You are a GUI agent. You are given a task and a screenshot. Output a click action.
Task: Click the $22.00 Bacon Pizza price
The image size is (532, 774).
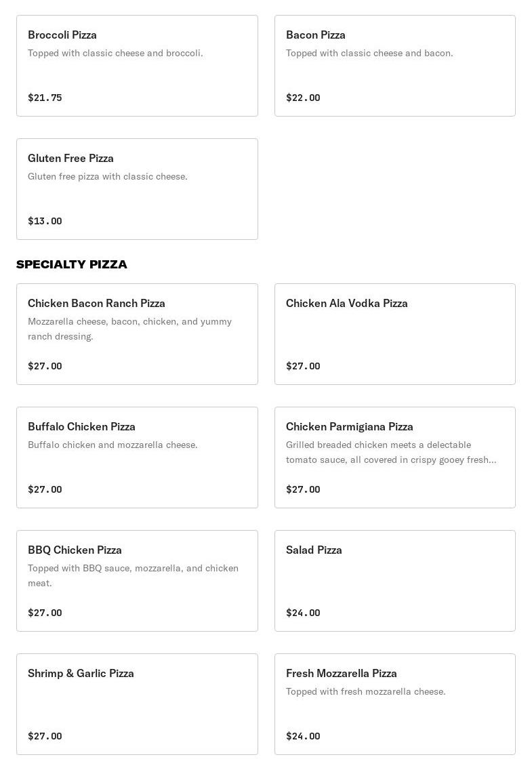[x=303, y=98]
